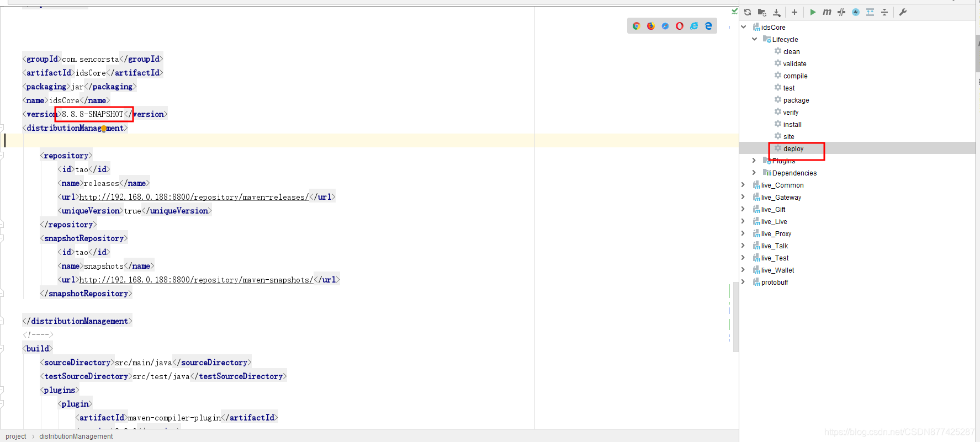Toggle Offline Mode lightning icon
Screen dimensions: 980x442
pyautogui.click(x=856, y=12)
